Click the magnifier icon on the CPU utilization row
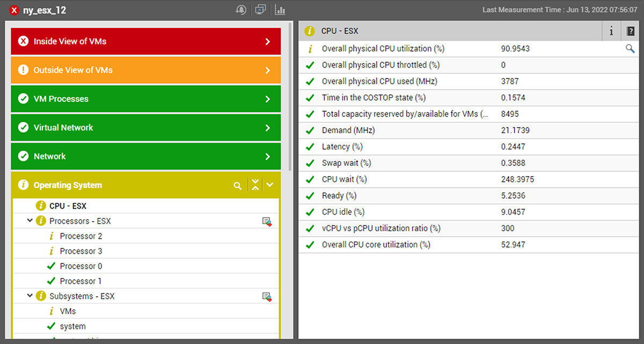 tap(630, 49)
